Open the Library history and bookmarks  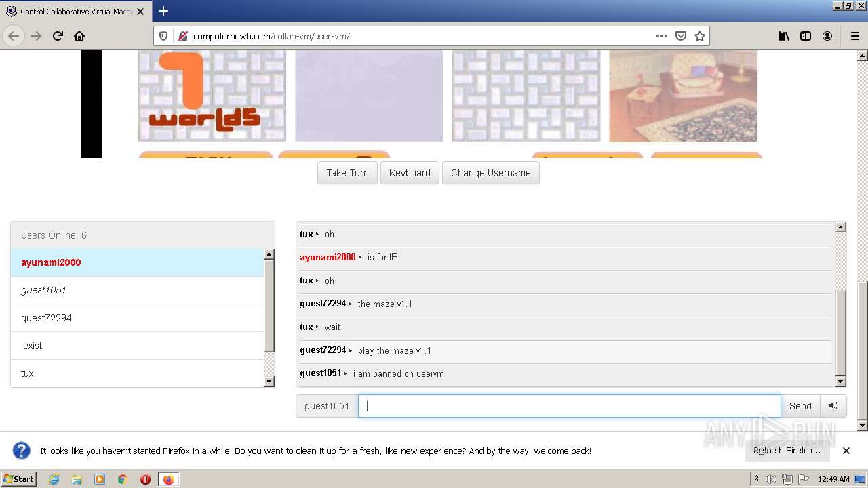[x=784, y=36]
